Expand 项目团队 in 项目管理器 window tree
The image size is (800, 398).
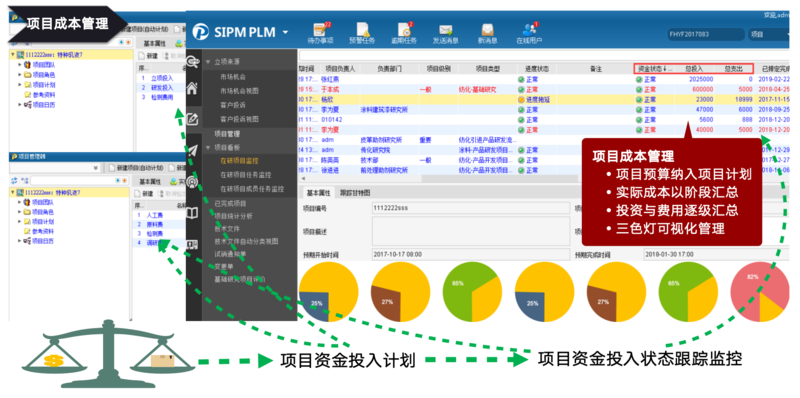click(x=20, y=202)
